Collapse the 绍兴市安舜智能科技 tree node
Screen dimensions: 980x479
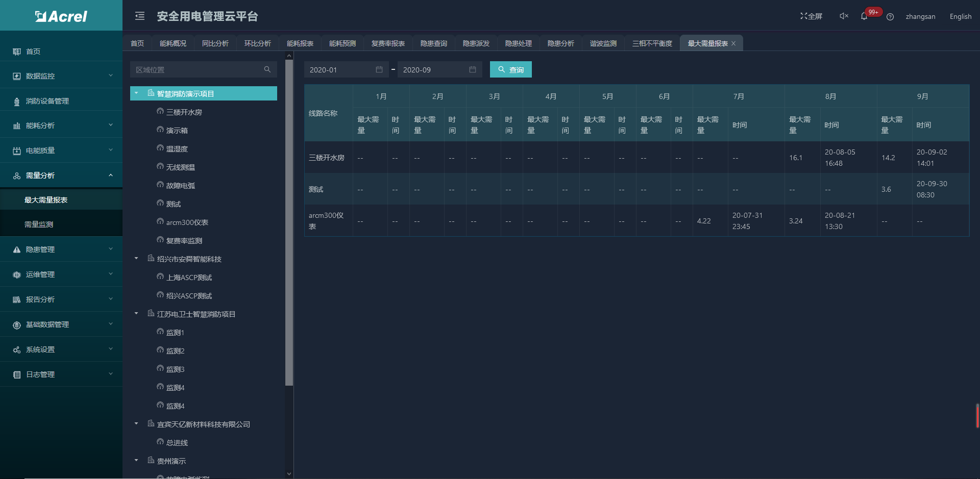(x=136, y=259)
